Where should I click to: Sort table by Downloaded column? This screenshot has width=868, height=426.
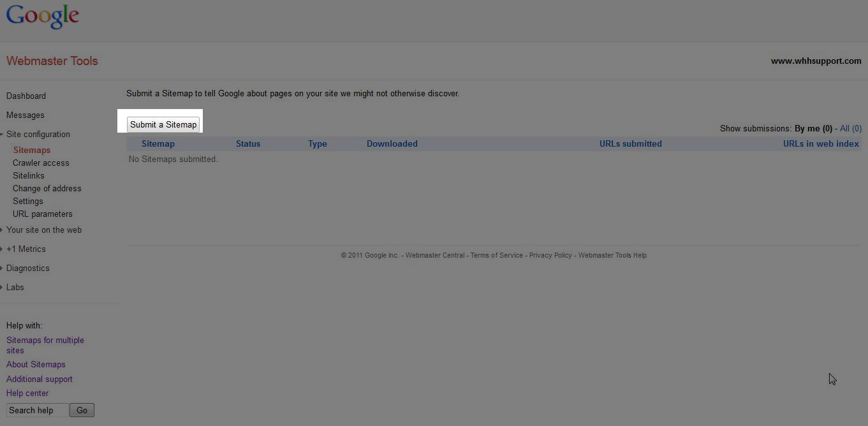point(392,144)
